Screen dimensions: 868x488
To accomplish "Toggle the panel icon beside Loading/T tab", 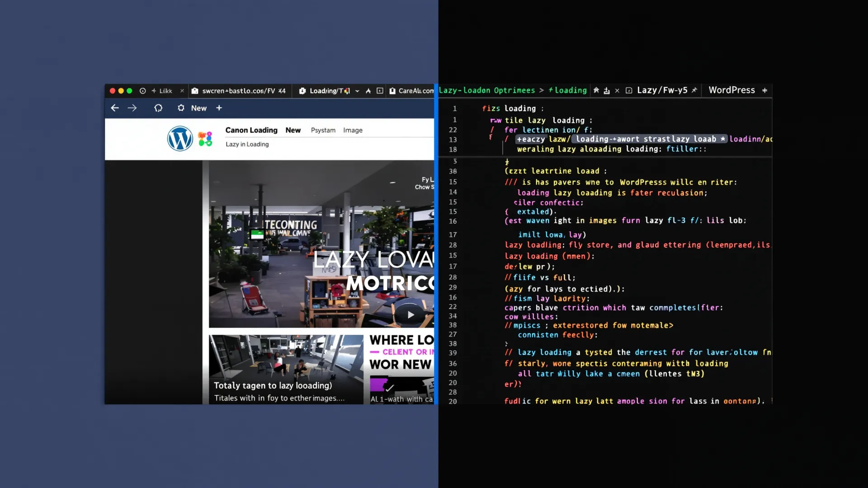I will (380, 91).
